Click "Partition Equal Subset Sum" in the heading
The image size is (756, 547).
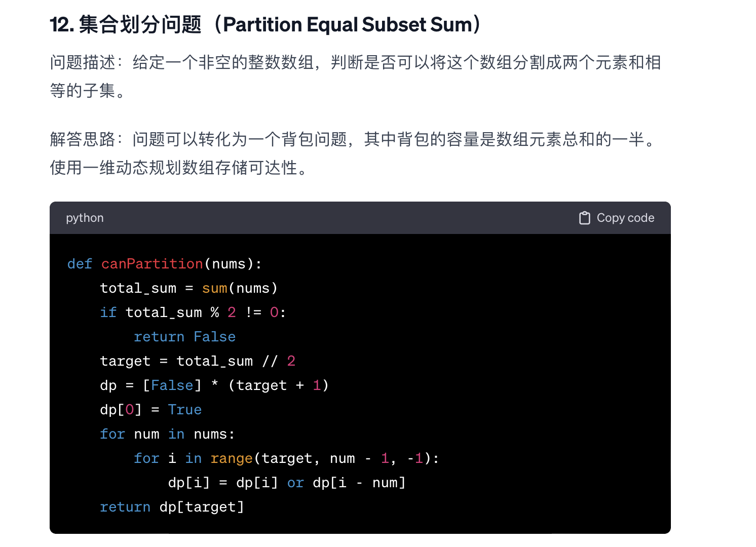tap(348, 24)
